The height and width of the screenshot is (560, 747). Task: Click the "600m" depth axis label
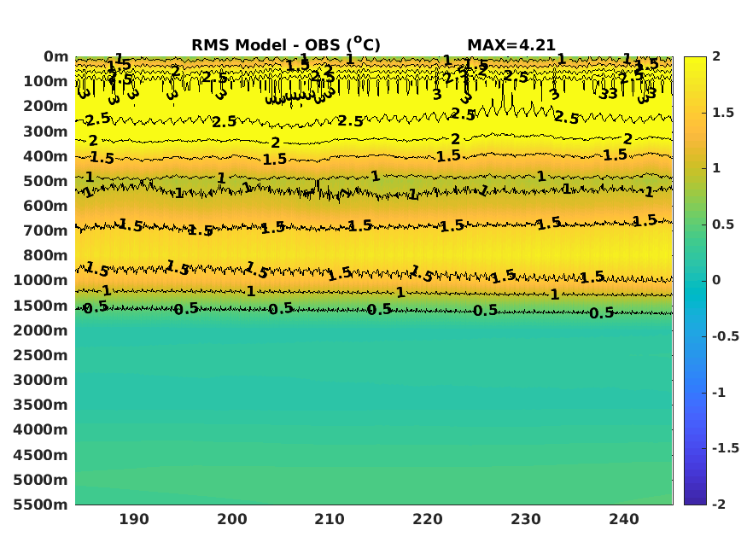46,206
